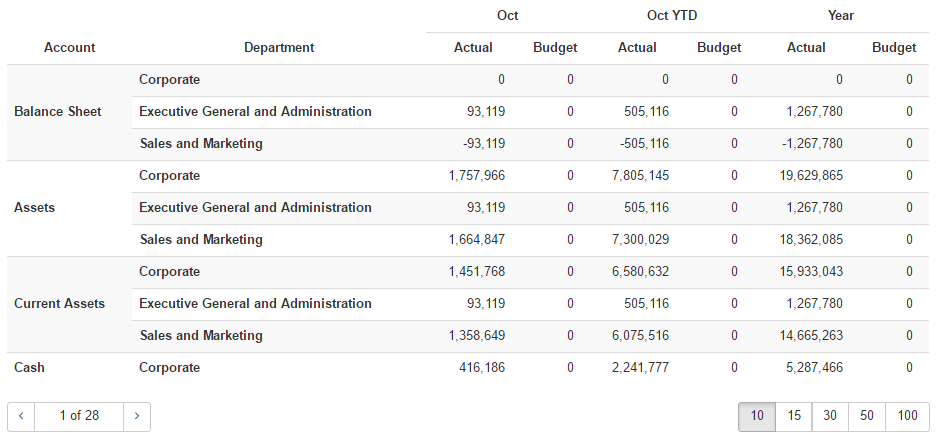Click Year Actual value 19,629,865

811,176
